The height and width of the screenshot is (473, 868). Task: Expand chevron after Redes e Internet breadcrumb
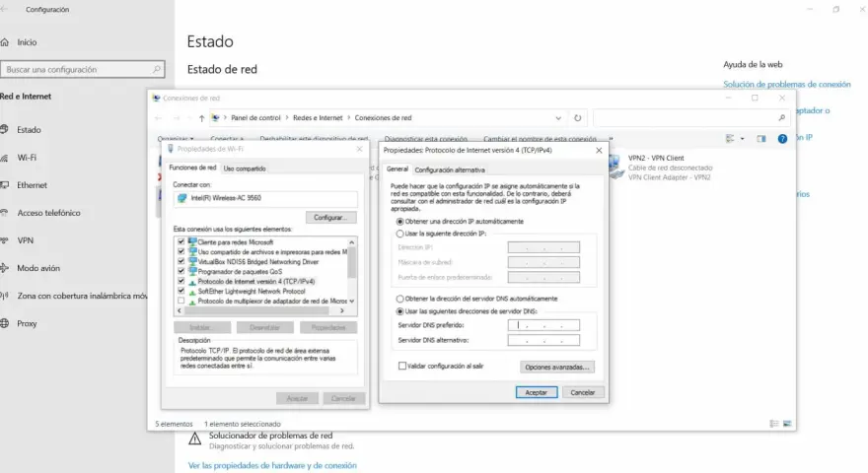click(x=349, y=118)
